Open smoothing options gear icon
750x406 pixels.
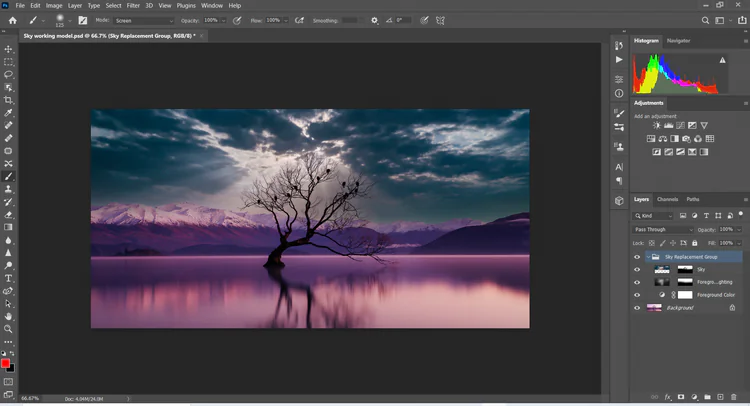point(375,20)
